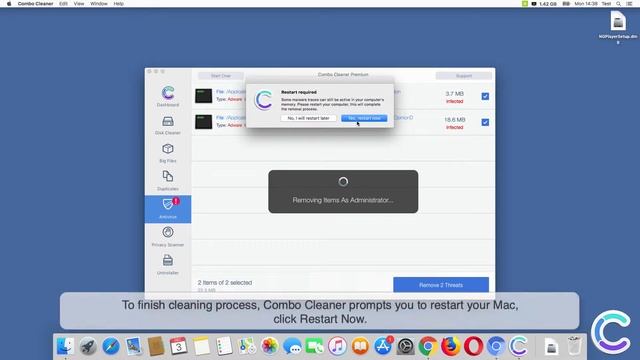Open Finder from the dock
The width and height of the screenshot is (640, 360).
(x=65, y=346)
